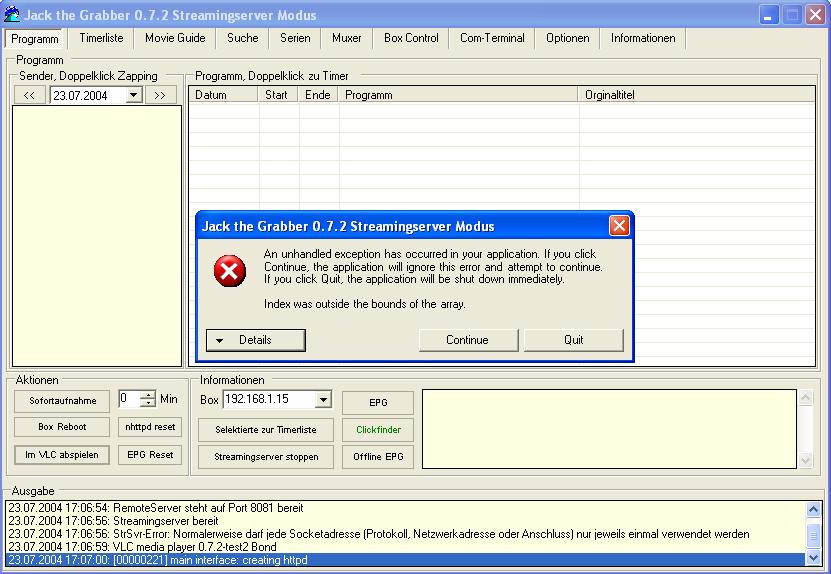Start Sofortaufnahme instant recording
Image resolution: width=831 pixels, height=574 pixels.
[62, 401]
